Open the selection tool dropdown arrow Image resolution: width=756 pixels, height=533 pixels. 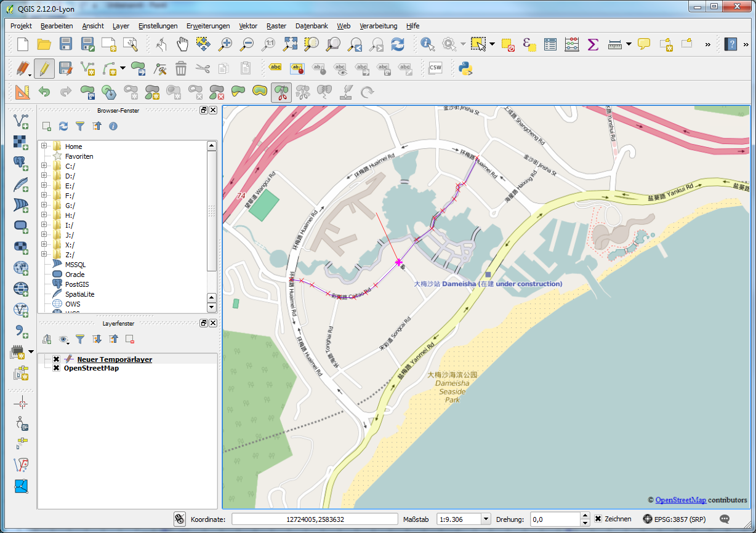click(x=492, y=44)
